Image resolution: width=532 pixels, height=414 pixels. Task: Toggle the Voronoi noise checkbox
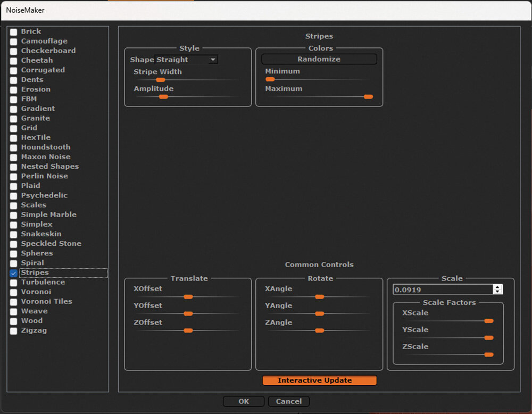[x=14, y=292]
